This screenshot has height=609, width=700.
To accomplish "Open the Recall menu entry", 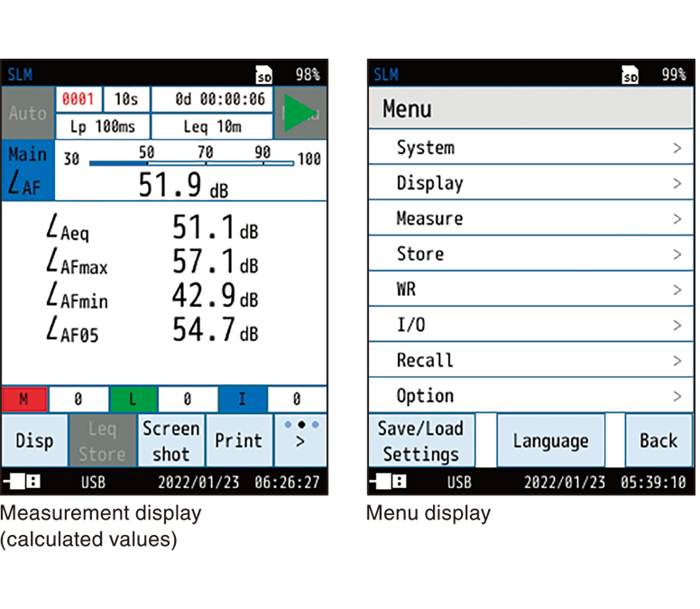I will coord(530,360).
